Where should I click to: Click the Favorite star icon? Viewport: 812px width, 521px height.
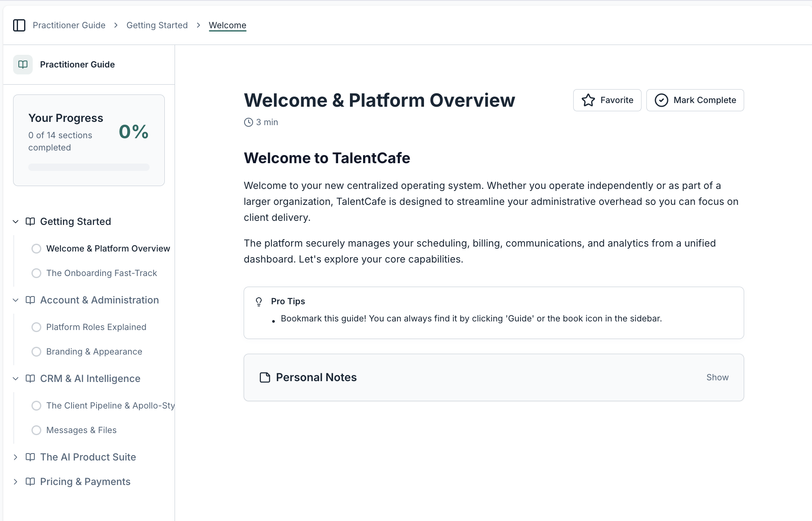click(588, 100)
